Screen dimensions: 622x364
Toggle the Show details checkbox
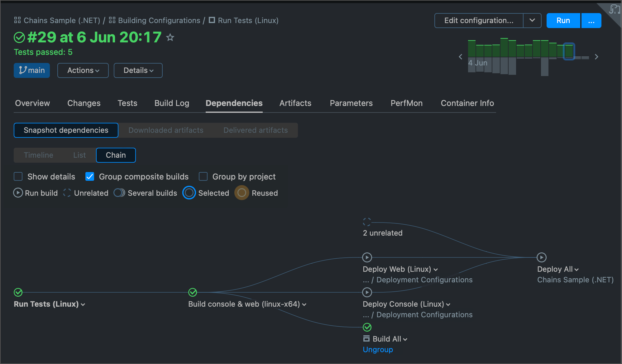[18, 176]
